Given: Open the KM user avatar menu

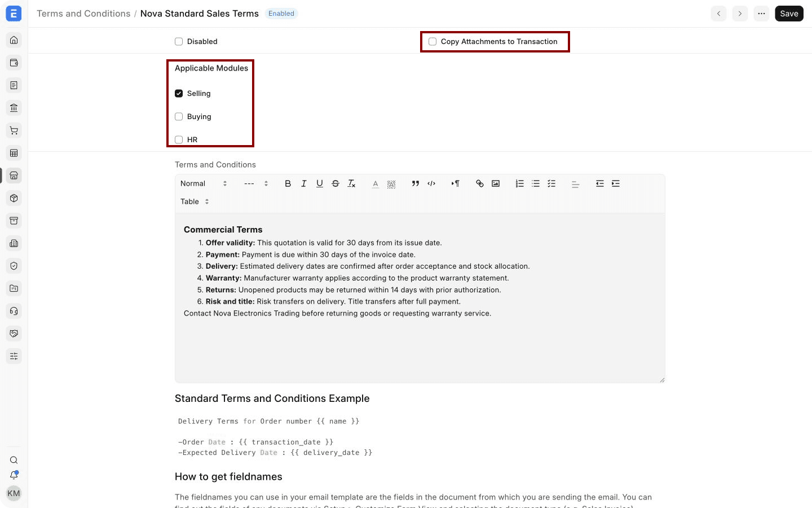Looking at the screenshot, I should coord(14,493).
